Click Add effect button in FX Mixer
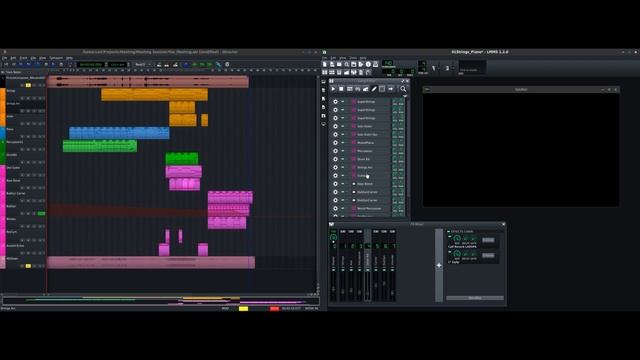The image size is (640, 360). [x=475, y=298]
